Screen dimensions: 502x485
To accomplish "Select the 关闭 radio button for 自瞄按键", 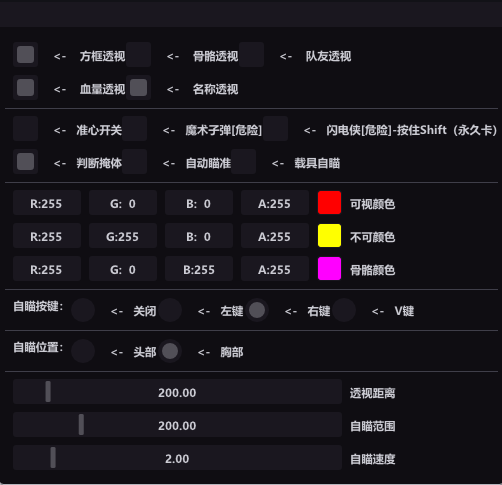I will click(83, 310).
